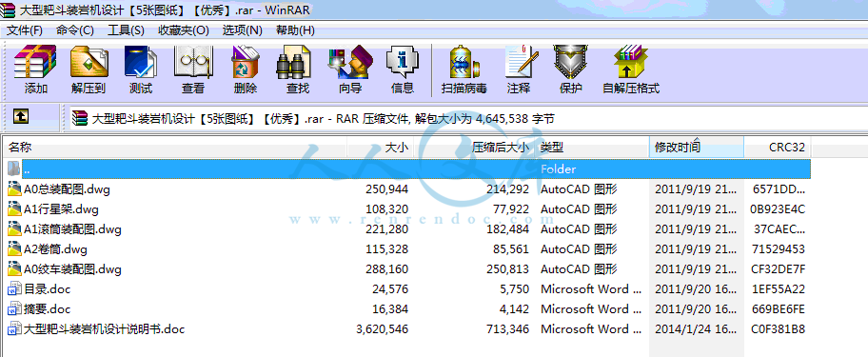This screenshot has height=357, width=868.
Task: Click the Delete (删除) recycle icon
Action: pos(246,69)
